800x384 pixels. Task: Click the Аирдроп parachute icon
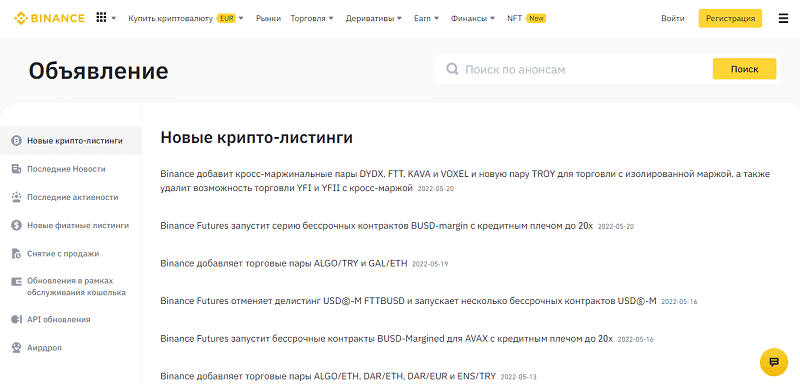pyautogui.click(x=16, y=348)
